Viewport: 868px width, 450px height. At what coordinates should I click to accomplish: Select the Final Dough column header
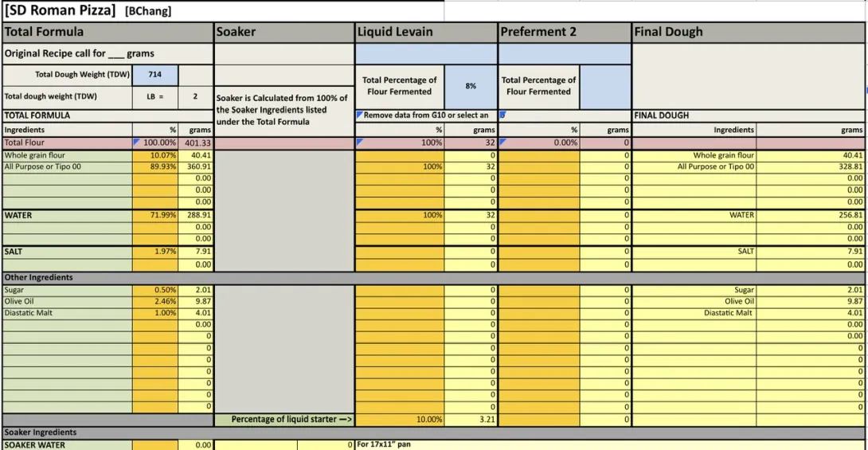coord(749,33)
